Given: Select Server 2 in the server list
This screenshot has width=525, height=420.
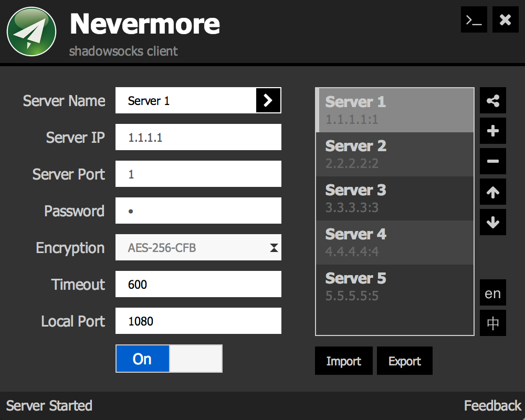Looking at the screenshot, I should click(395, 154).
